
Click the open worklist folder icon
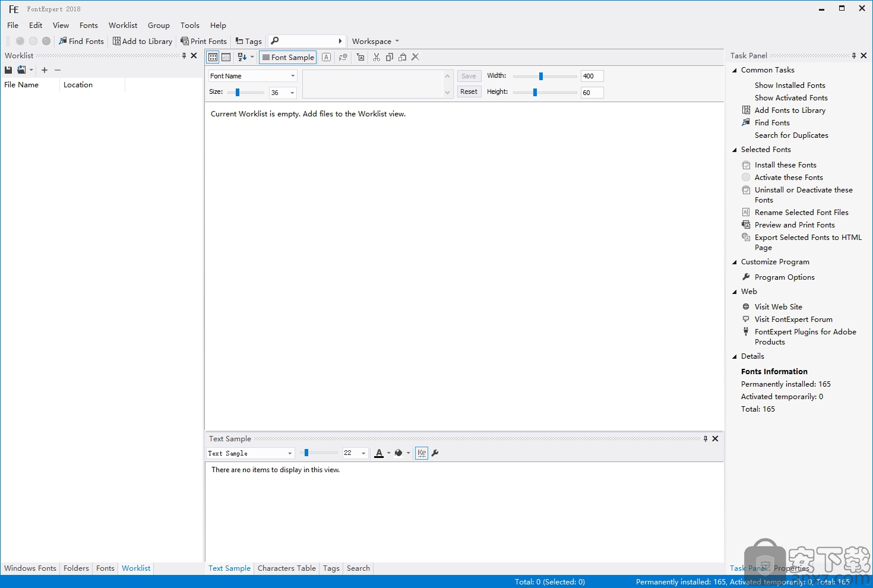pyautogui.click(x=21, y=69)
